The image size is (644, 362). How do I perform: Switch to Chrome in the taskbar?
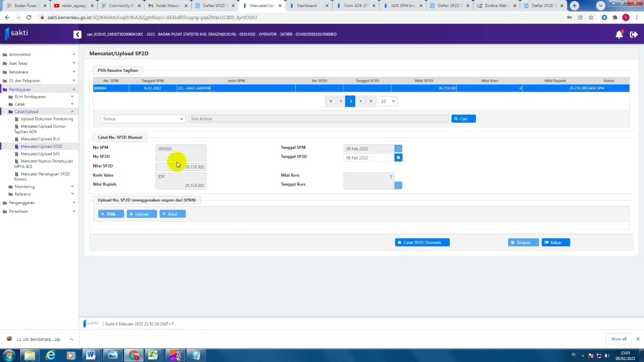(133, 355)
